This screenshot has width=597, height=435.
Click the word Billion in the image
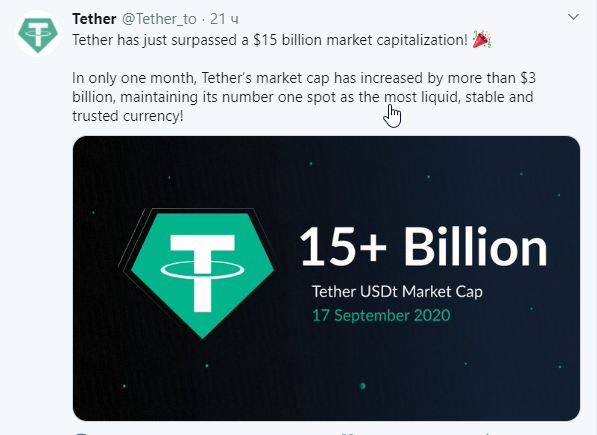coord(476,247)
